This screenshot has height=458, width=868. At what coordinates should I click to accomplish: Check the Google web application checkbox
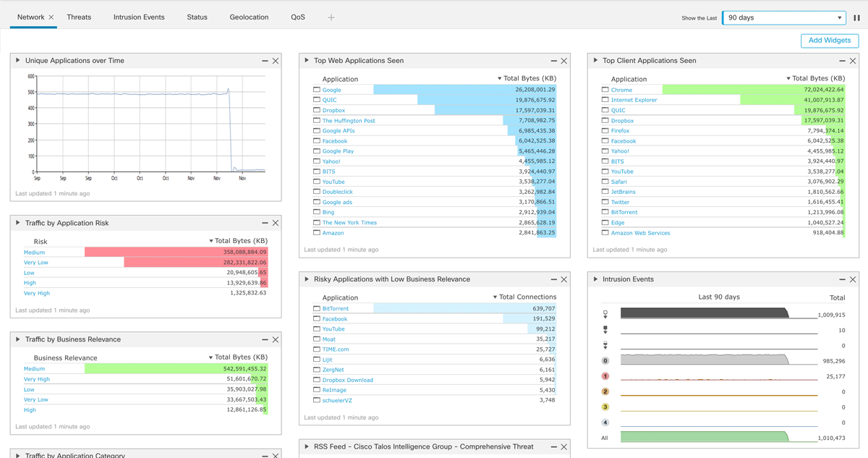[x=317, y=90]
